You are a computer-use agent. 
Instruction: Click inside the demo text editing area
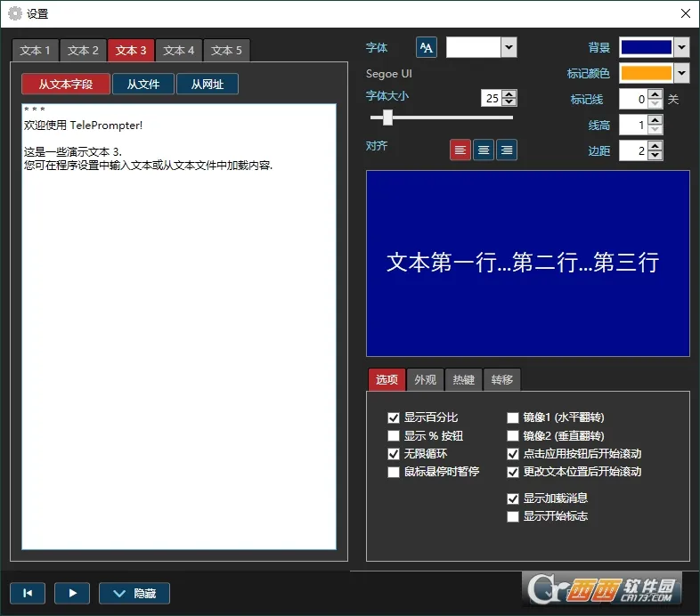(x=179, y=327)
